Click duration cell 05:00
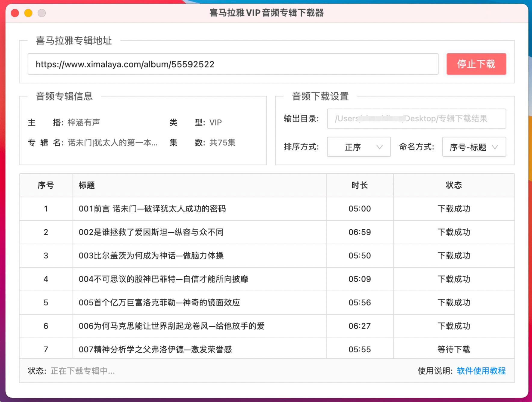This screenshot has height=402, width=532. point(360,209)
